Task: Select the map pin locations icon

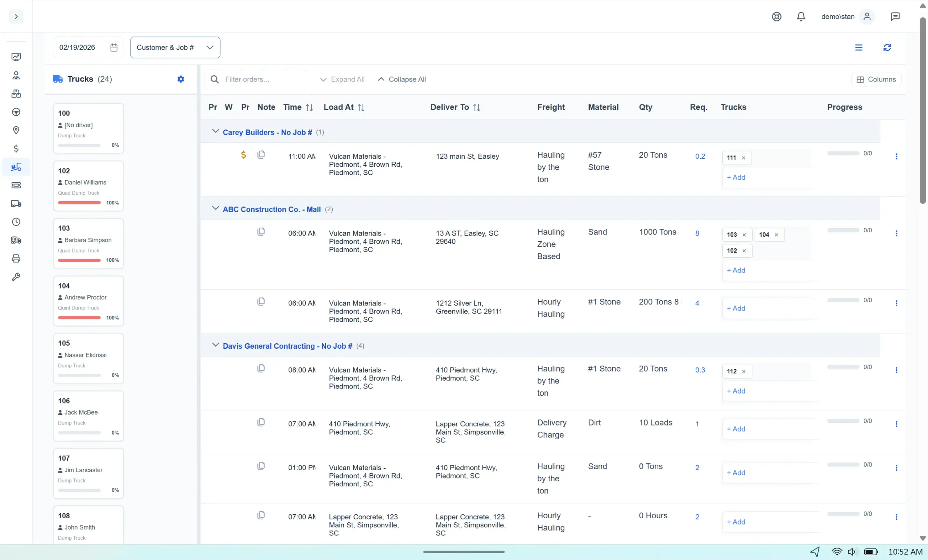Action: click(16, 130)
